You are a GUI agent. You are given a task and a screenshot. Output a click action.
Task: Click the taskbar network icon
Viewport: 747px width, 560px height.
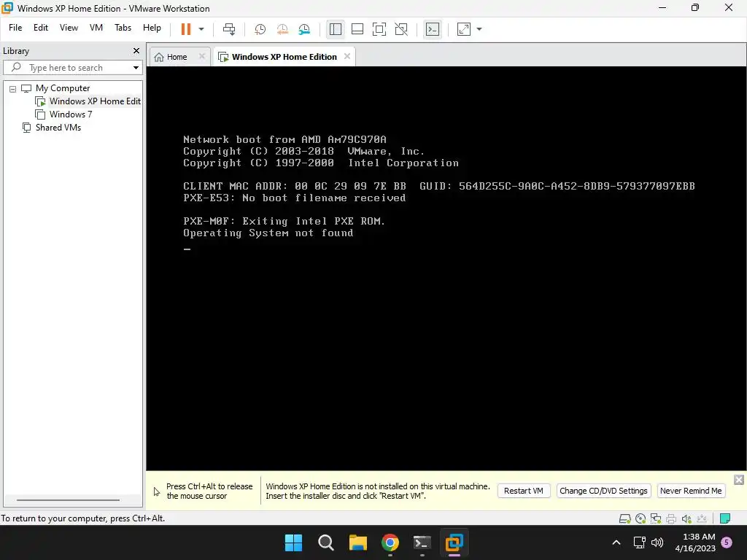(x=639, y=542)
